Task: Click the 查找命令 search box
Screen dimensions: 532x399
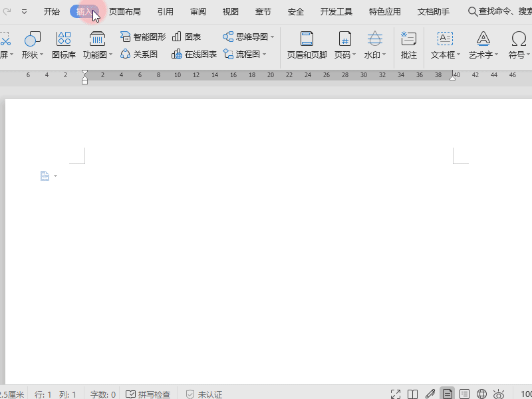Action: point(499,11)
